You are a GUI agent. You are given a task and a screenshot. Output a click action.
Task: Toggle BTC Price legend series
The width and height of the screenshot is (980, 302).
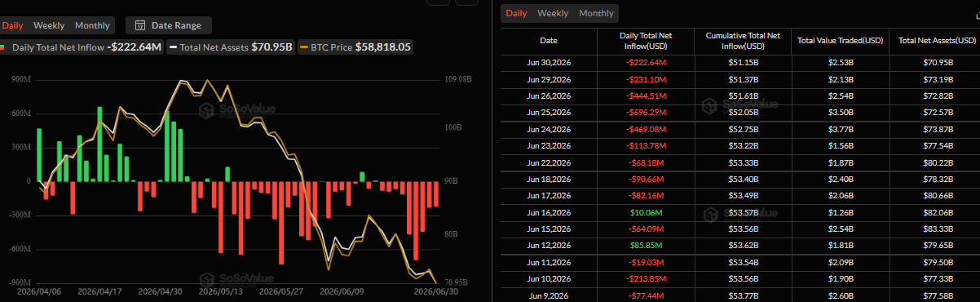pyautogui.click(x=355, y=47)
